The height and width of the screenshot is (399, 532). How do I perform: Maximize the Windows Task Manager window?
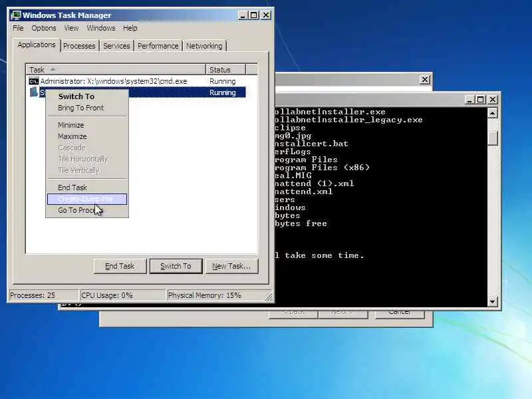pos(254,15)
